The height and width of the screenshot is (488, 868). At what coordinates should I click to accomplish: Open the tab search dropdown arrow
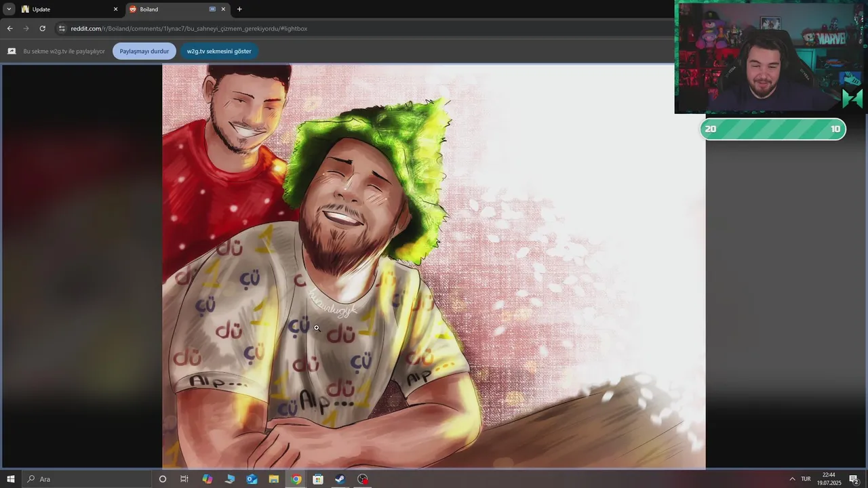pos(9,9)
